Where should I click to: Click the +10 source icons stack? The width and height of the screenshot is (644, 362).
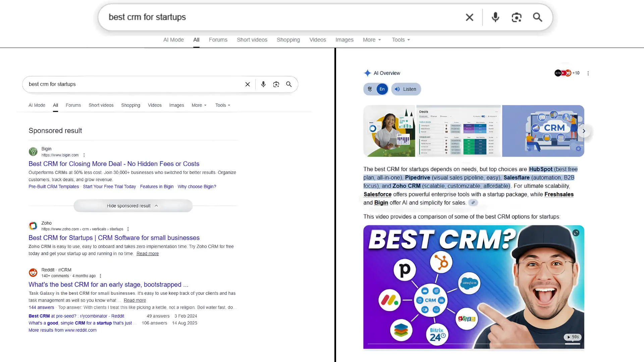pos(567,73)
